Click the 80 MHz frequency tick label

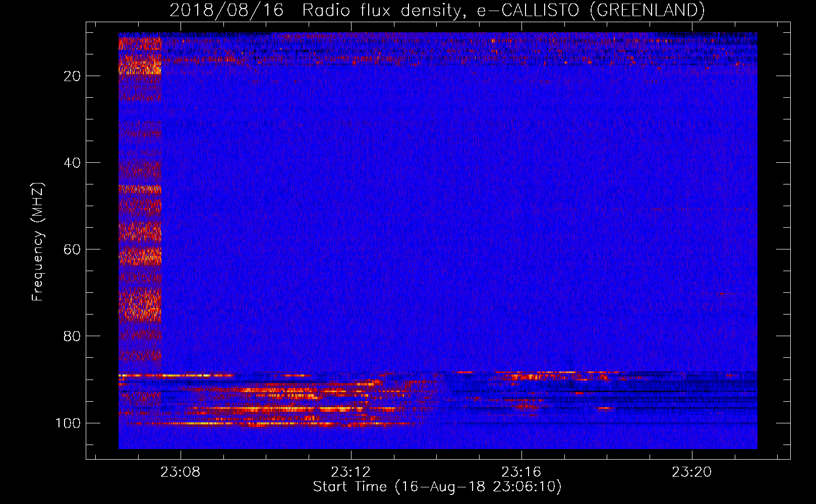point(72,336)
